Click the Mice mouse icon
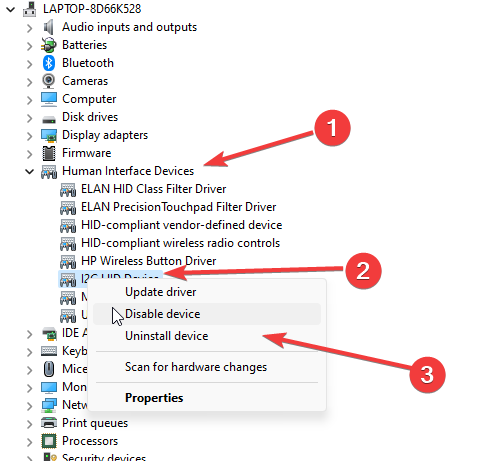This screenshot has width=503, height=461. [49, 369]
